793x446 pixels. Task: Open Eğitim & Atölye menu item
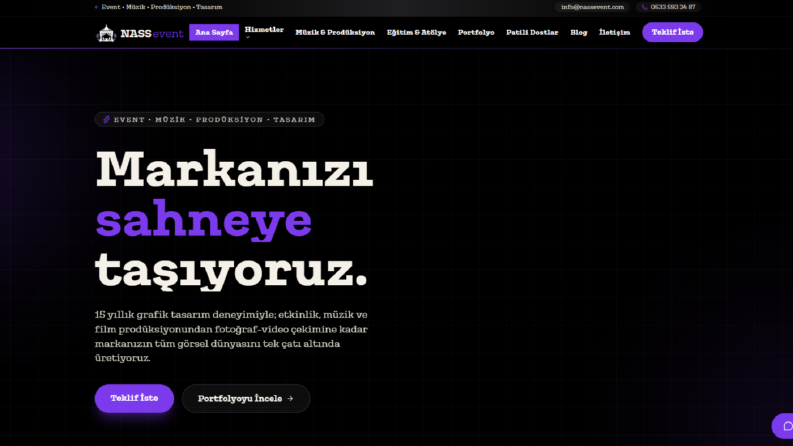[x=416, y=32]
